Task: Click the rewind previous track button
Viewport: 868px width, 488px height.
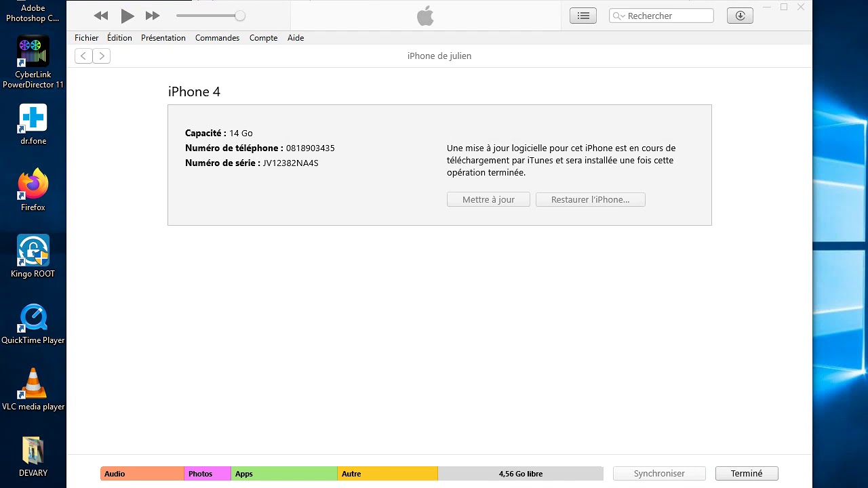Action: coord(101,16)
